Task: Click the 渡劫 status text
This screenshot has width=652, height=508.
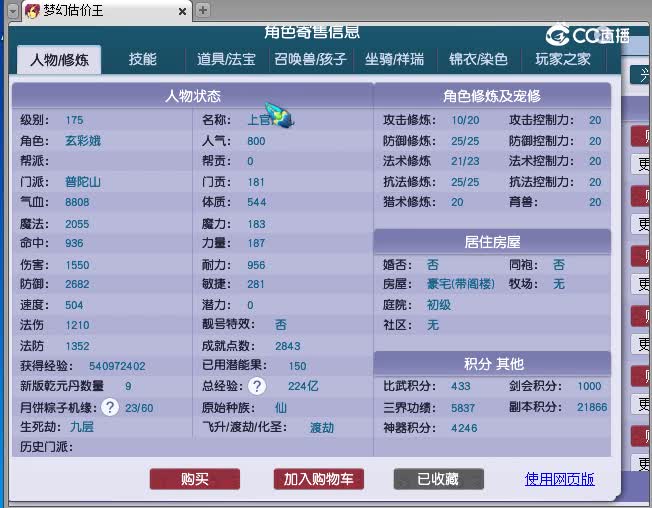Action: click(322, 427)
